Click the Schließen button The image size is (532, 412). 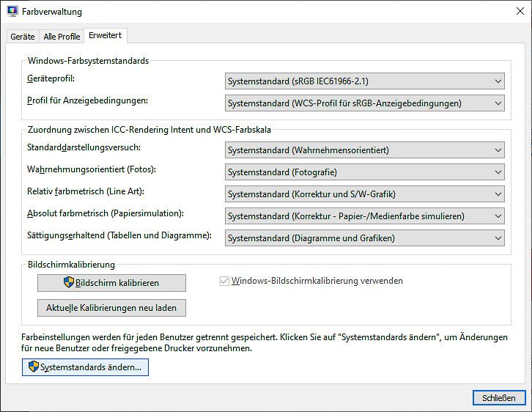pyautogui.click(x=499, y=398)
